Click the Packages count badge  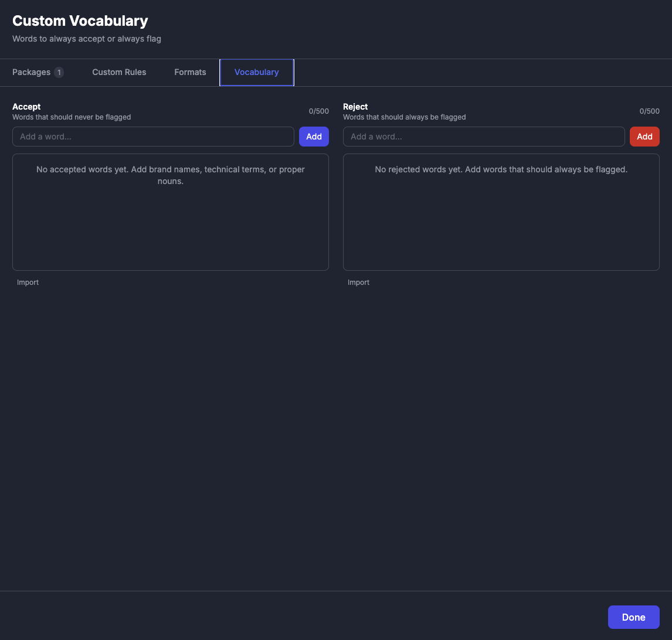(x=59, y=72)
